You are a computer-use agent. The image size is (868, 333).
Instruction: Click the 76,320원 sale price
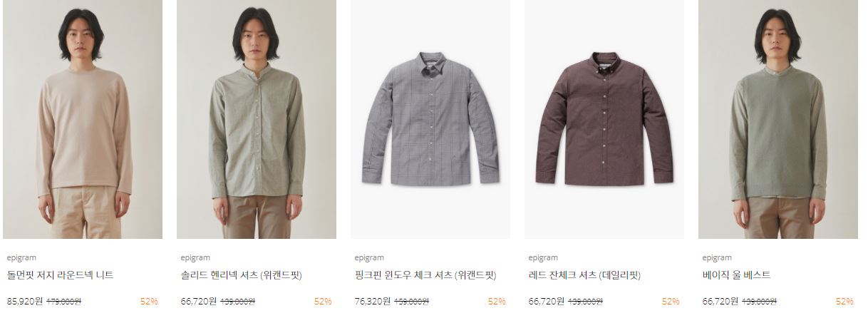tap(373, 302)
